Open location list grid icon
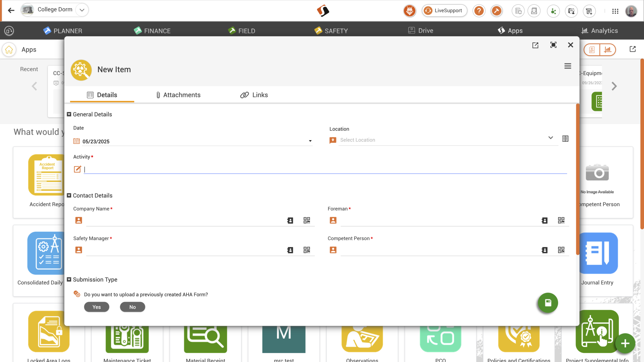Screen dimensions: 644x362 pyautogui.click(x=565, y=138)
